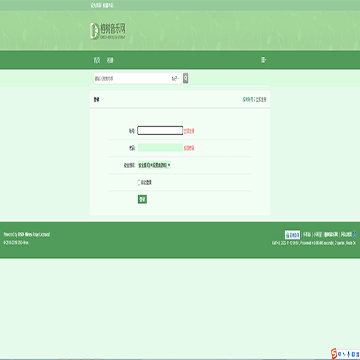Click the username text input

(160, 130)
